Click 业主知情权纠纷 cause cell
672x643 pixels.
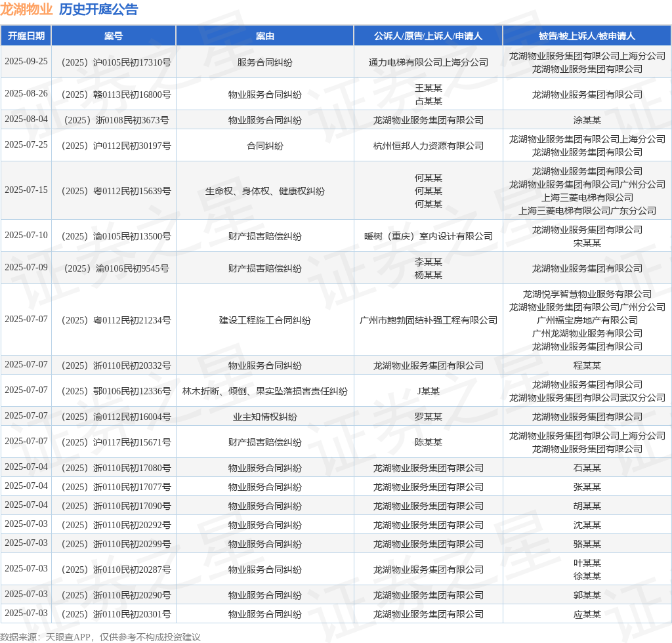coord(265,417)
